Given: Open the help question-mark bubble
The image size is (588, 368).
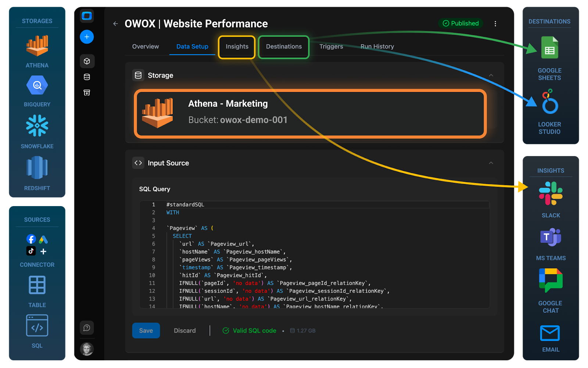Looking at the screenshot, I should point(87,328).
